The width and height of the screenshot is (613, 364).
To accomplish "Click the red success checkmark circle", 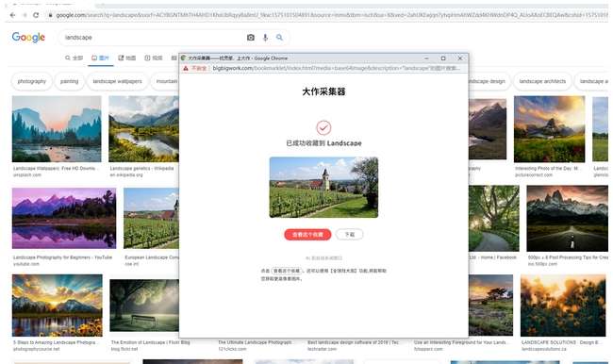I will point(323,127).
